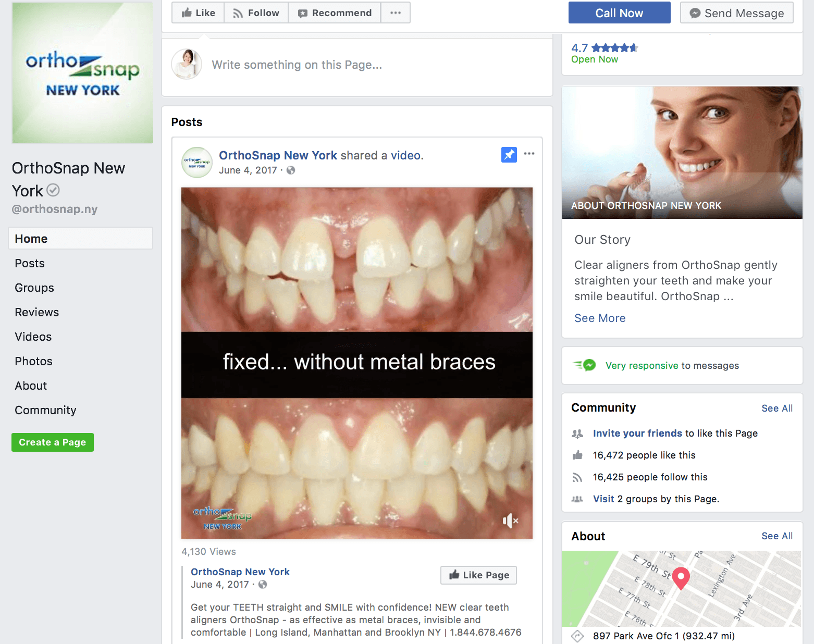Click the directions icon beside address

click(x=577, y=636)
